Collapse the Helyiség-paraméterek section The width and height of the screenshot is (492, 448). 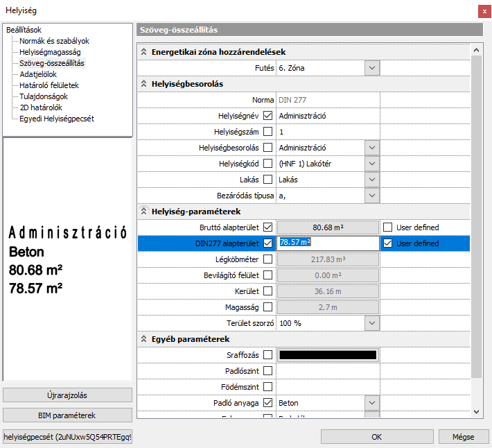pyautogui.click(x=144, y=211)
